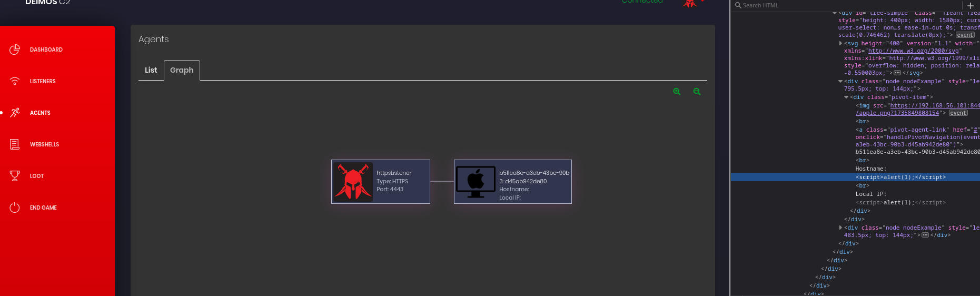
Task: Click the Connected status text
Action: tap(642, 2)
